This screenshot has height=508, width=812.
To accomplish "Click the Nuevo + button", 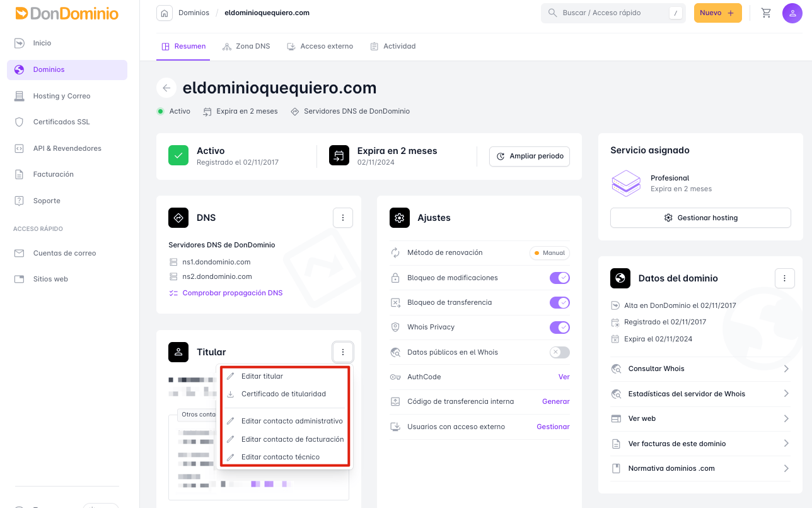I will pyautogui.click(x=717, y=13).
